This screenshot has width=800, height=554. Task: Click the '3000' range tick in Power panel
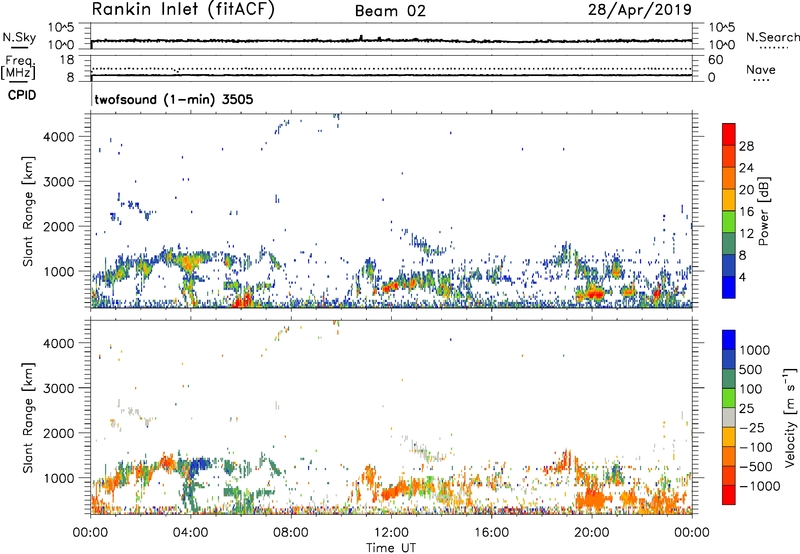tap(59, 182)
